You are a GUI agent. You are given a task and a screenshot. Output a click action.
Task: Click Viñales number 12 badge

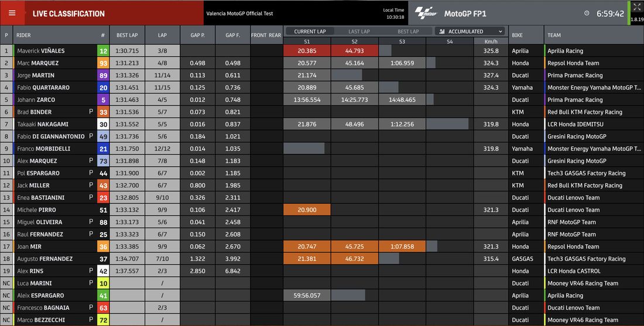click(x=103, y=51)
